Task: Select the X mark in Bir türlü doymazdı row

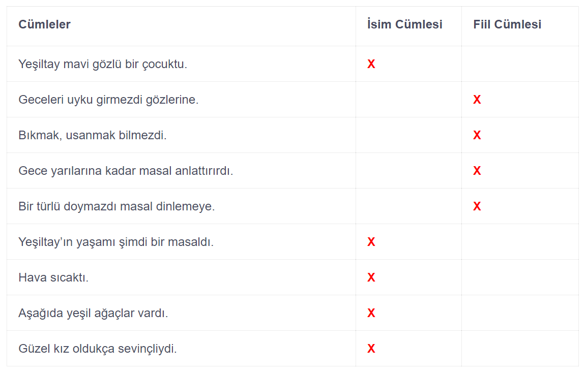Action: (x=477, y=206)
